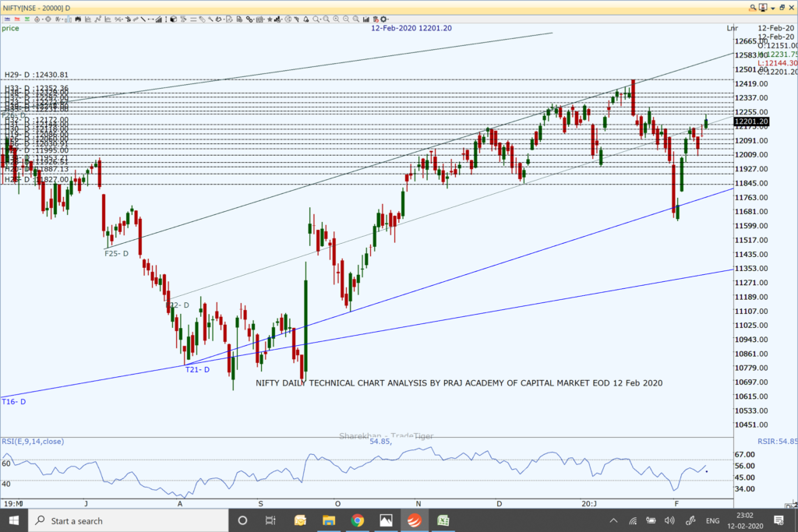Select the diagonal trend line drawing tool
The height and width of the screenshot is (532, 798).
143,19
